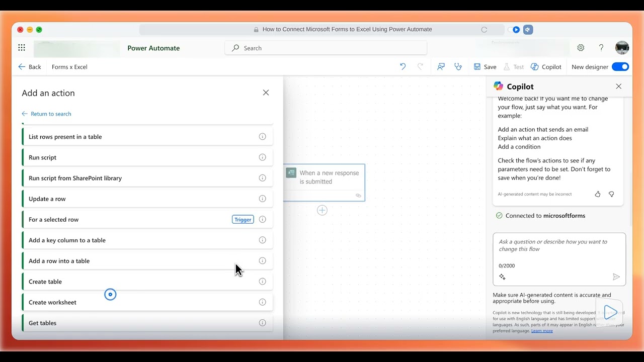Click the Test button

[x=514, y=67]
